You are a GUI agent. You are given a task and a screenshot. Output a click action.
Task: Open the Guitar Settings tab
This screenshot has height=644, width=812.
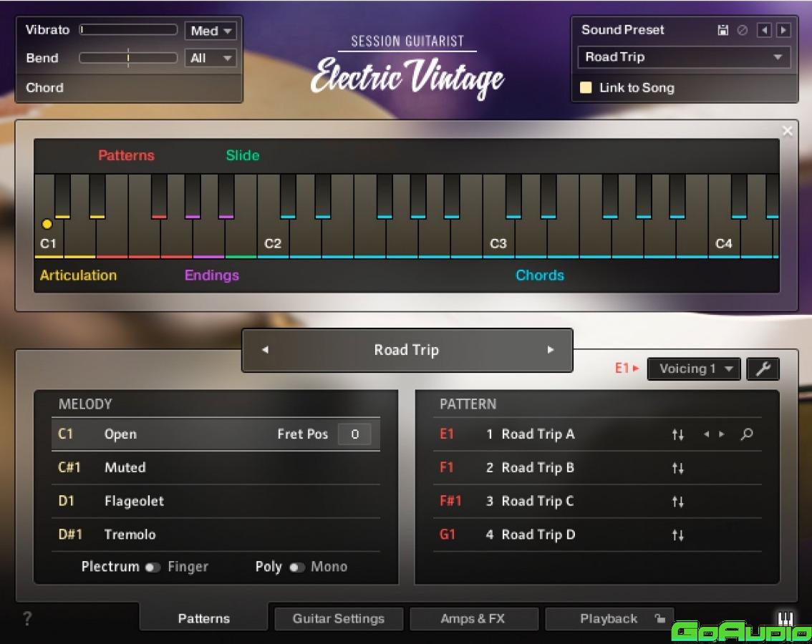tap(339, 618)
